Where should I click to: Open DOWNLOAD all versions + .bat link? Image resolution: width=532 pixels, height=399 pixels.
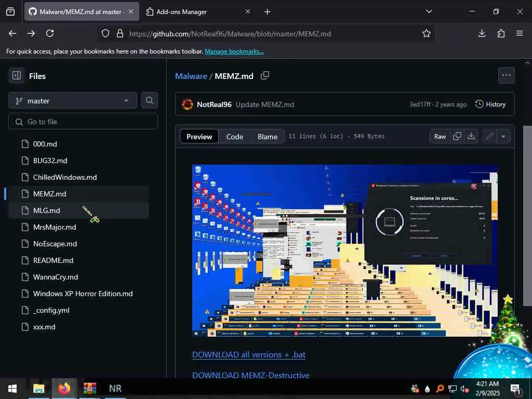[249, 354]
